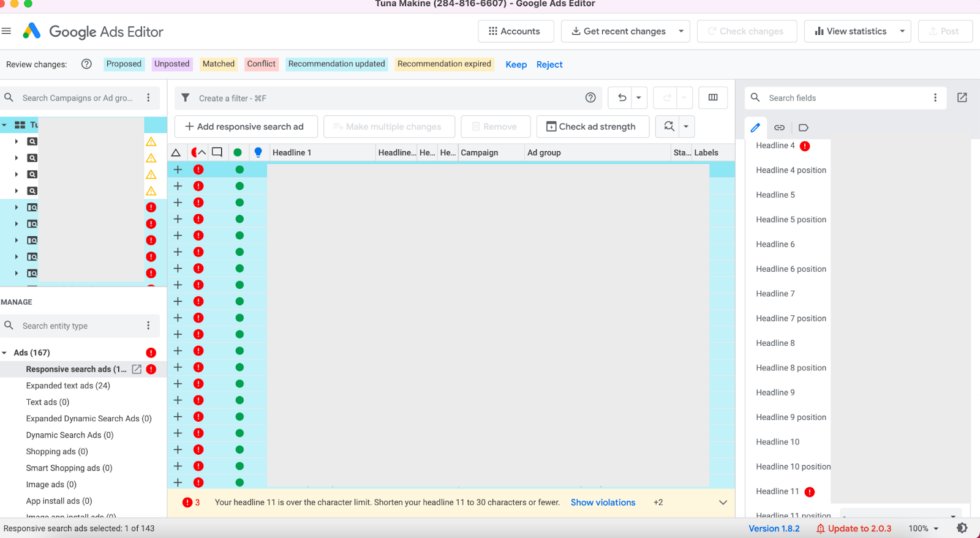This screenshot has width=980, height=538.
Task: Select the Unposted change legend tag
Action: pyautogui.click(x=172, y=64)
